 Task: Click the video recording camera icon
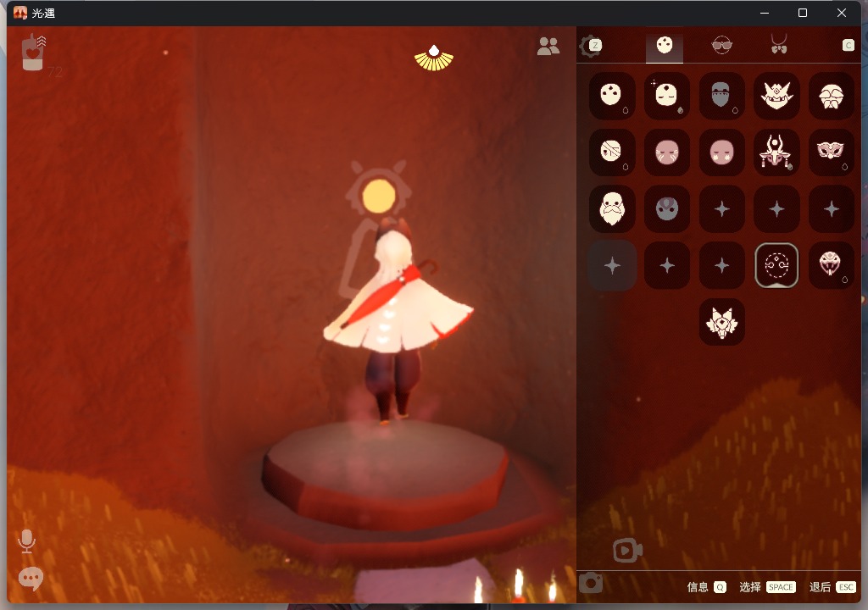[627, 550]
